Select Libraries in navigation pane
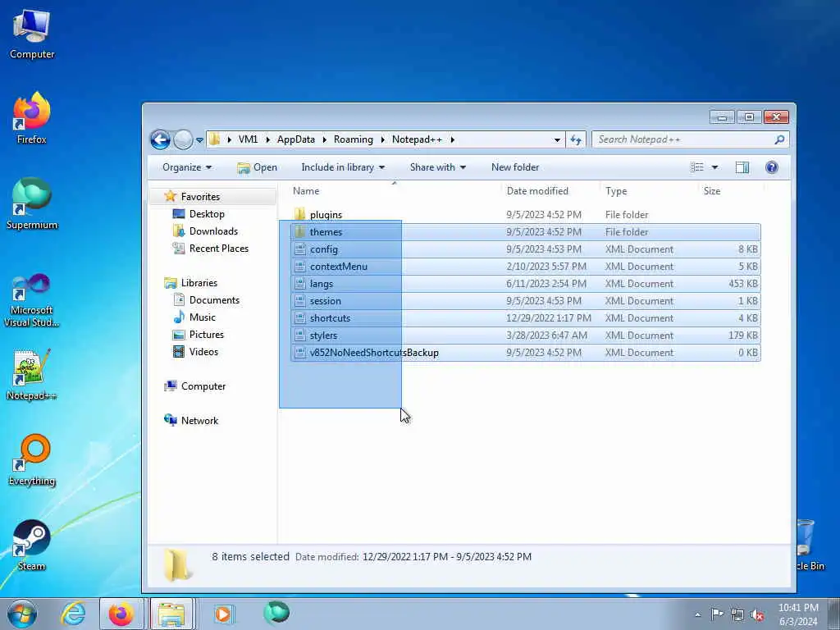 point(199,283)
